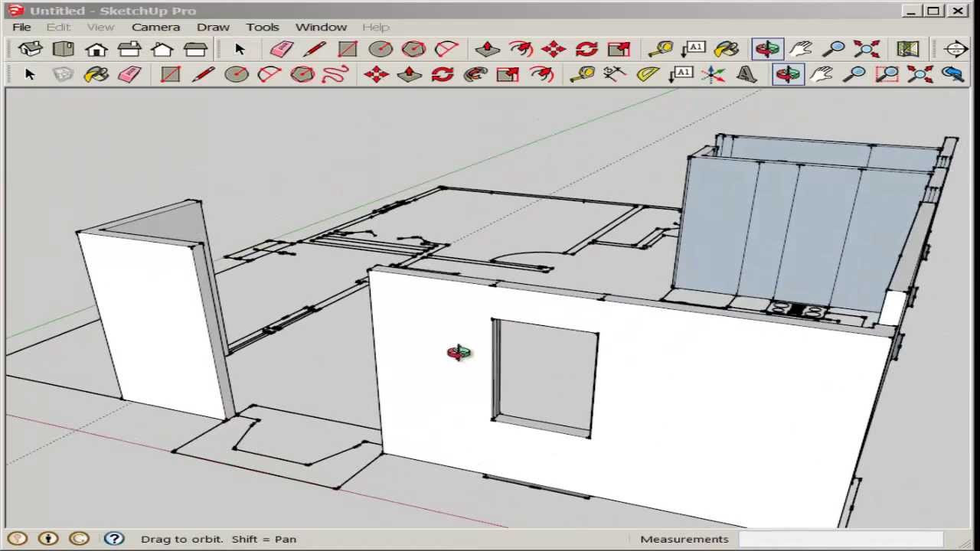Click inside the Measurements input box
Image resolution: width=980 pixels, height=551 pixels.
[x=841, y=539]
